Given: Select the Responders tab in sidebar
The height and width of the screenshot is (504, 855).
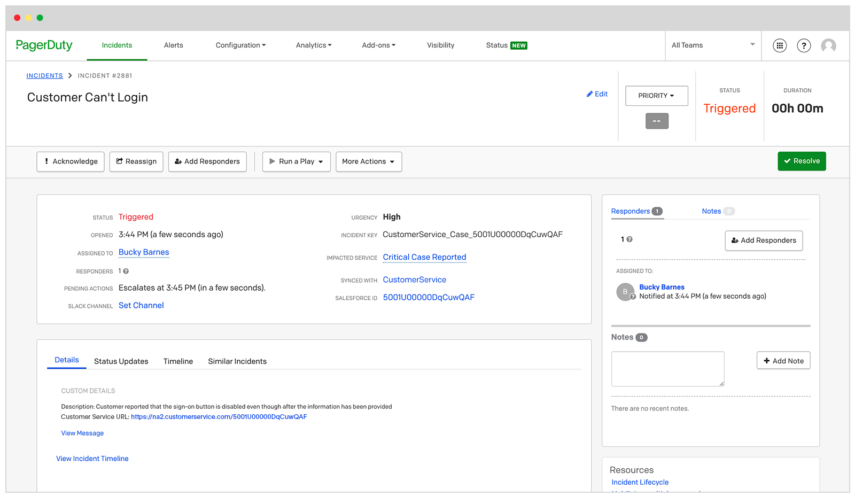Looking at the screenshot, I should (637, 212).
